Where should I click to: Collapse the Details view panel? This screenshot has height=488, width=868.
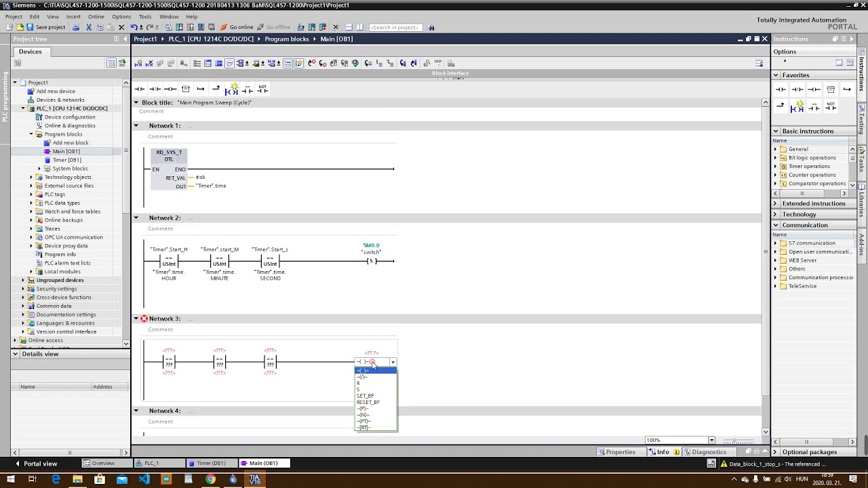(x=15, y=354)
